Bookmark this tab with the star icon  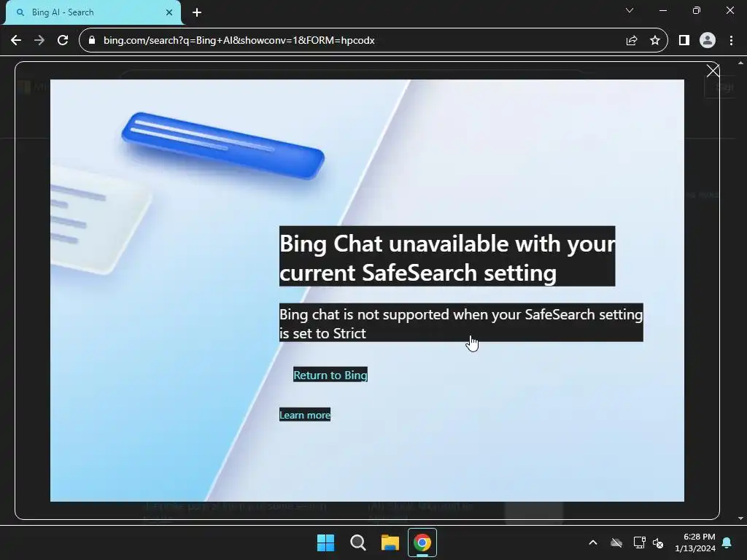tap(655, 41)
